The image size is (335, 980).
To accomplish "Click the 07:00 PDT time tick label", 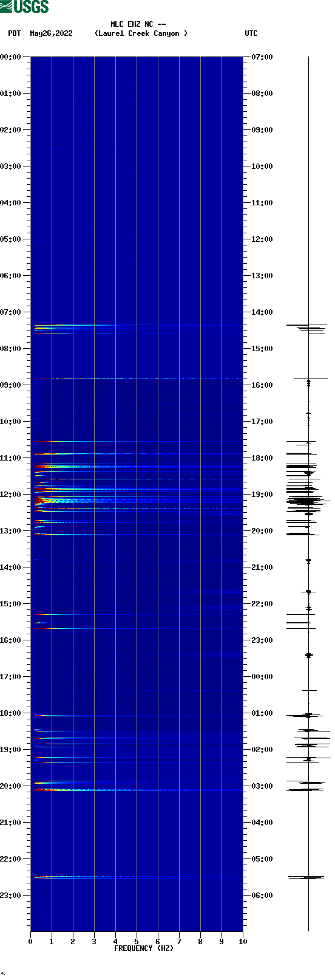I will pyautogui.click(x=10, y=312).
